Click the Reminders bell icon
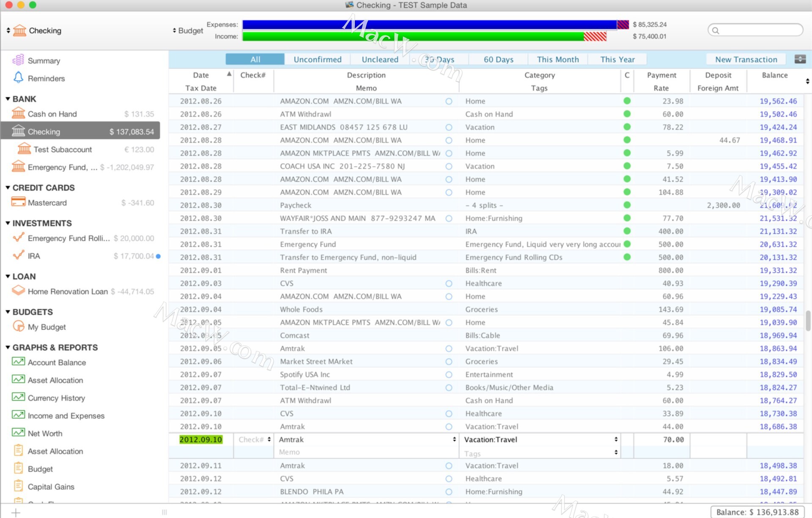Screen dimensions: 812x518 [18, 78]
